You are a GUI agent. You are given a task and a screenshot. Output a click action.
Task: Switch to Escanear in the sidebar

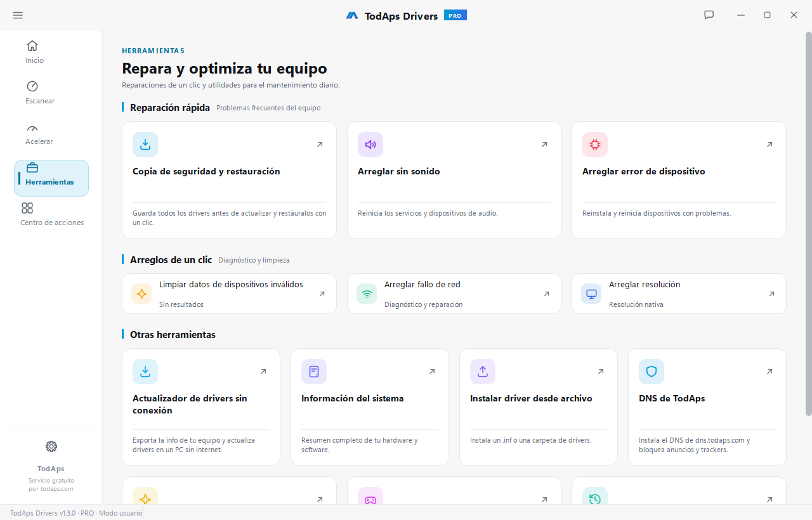click(40, 93)
